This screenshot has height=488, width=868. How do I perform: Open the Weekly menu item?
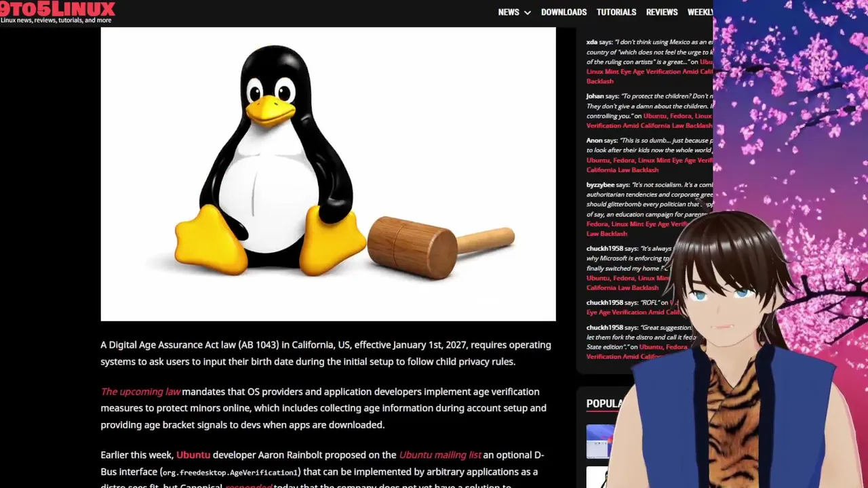point(700,12)
